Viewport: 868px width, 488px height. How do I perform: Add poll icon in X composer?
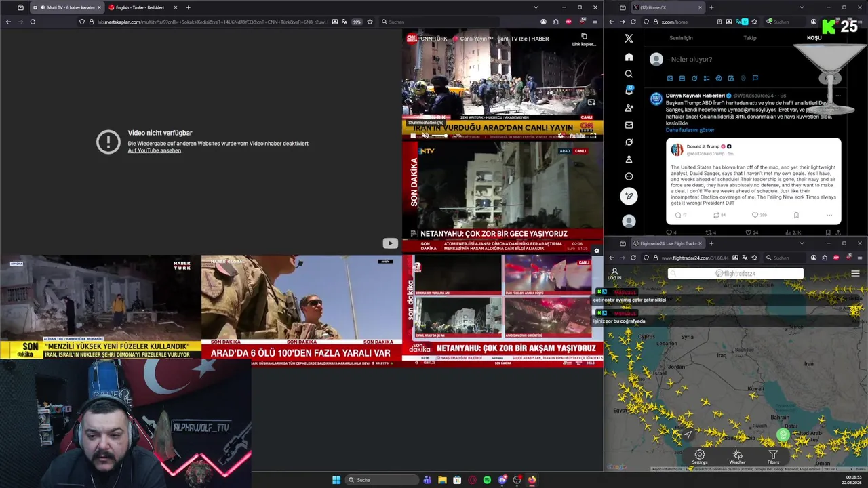pos(707,79)
